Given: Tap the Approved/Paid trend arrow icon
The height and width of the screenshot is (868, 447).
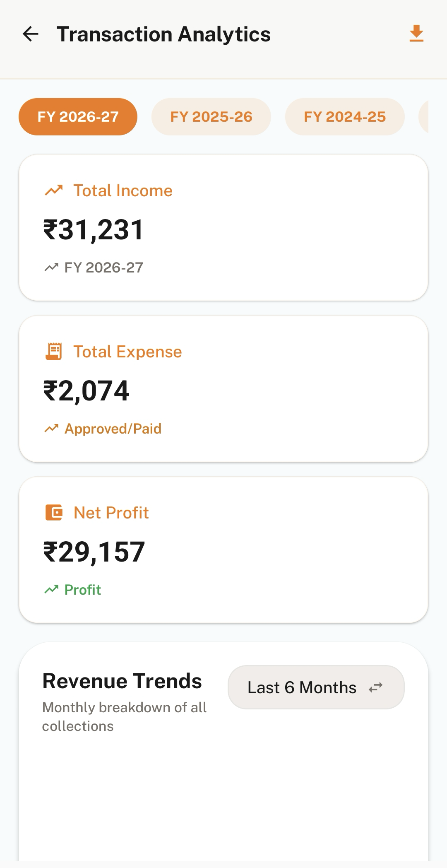Looking at the screenshot, I should (51, 428).
